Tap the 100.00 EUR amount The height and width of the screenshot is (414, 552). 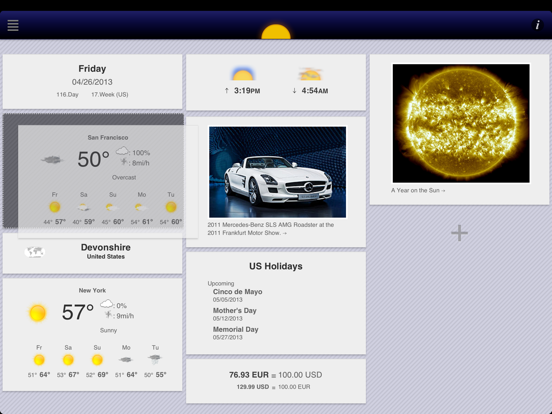pos(294,387)
